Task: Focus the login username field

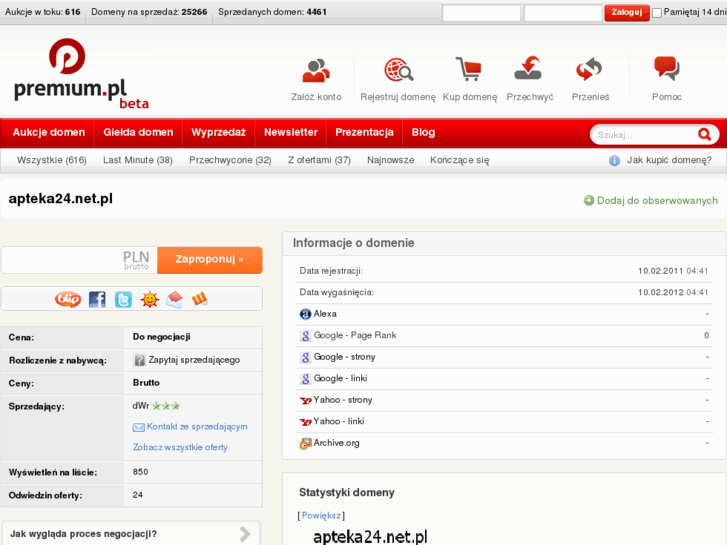Action: [x=481, y=13]
